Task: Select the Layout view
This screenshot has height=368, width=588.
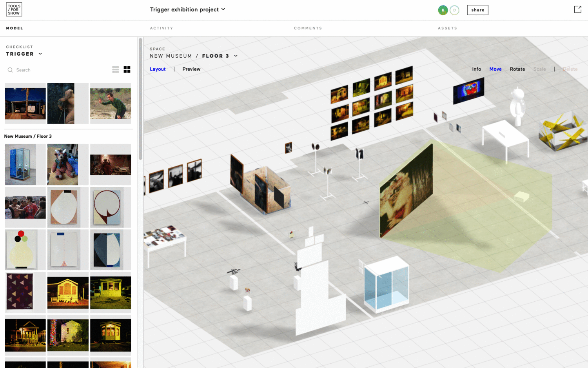Action: click(x=158, y=69)
